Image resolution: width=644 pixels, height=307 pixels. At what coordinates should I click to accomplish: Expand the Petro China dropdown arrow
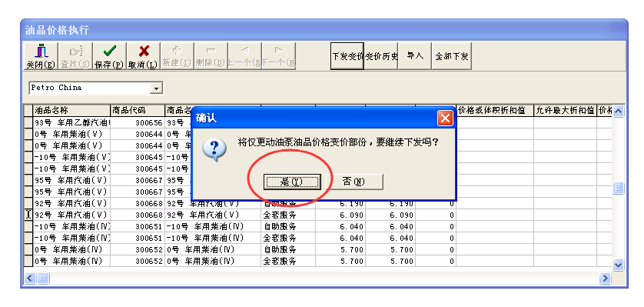point(156,88)
